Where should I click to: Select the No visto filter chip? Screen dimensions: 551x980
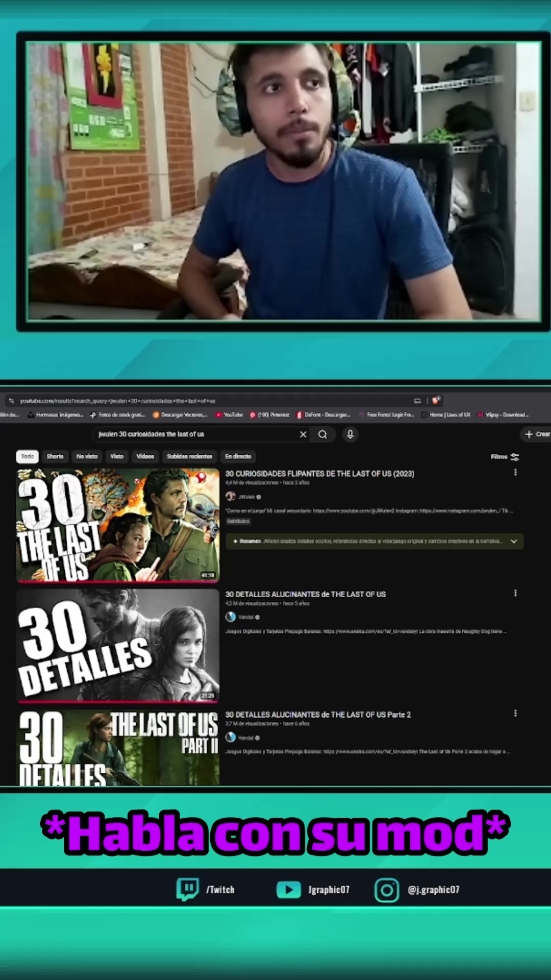tap(87, 456)
